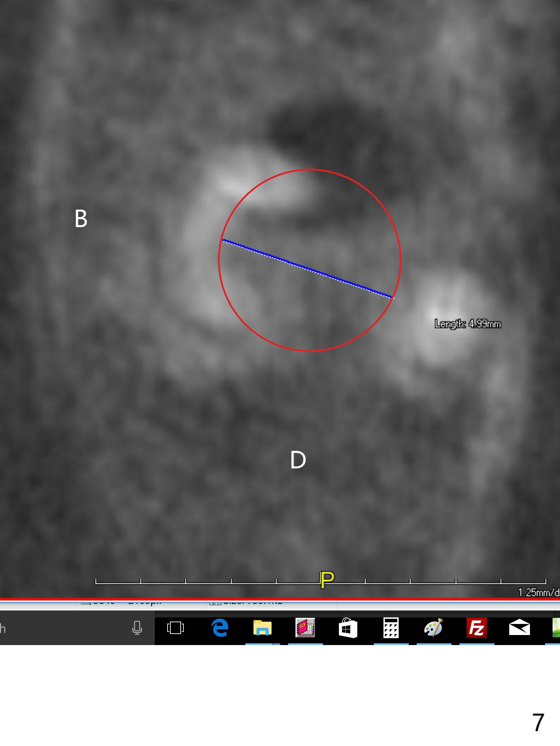560x746 pixels.
Task: Select the blue measurement line
Action: click(x=307, y=269)
